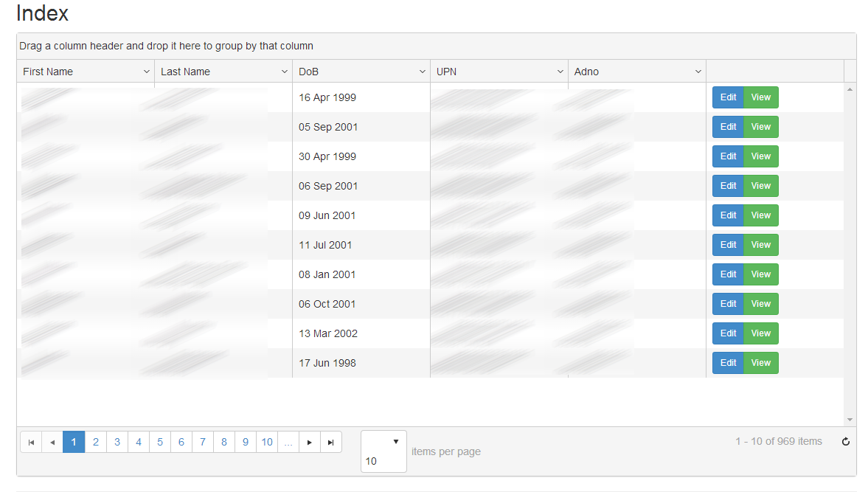
Task: Select page 5 in the pager
Action: pyautogui.click(x=159, y=442)
